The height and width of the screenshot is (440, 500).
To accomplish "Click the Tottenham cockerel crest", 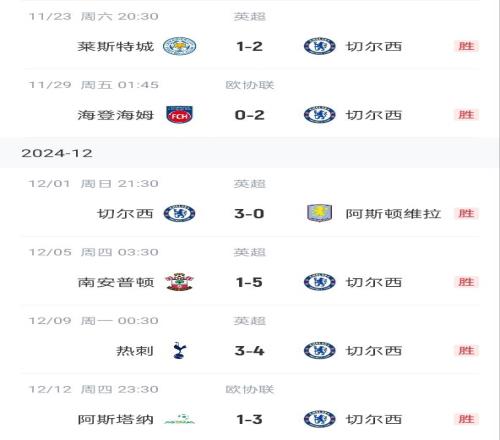I will (179, 350).
